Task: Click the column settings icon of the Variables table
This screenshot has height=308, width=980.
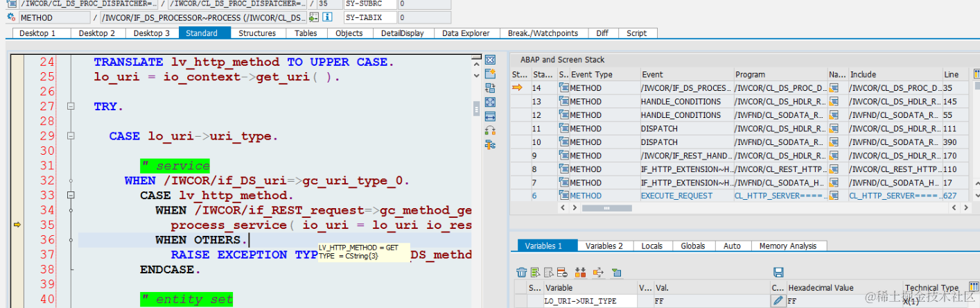Action: click(x=972, y=288)
